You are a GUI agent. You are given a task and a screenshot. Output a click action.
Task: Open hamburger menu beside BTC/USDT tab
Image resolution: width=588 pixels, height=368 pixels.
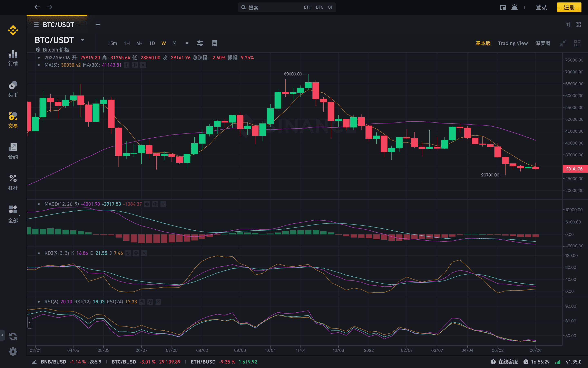pos(36,25)
